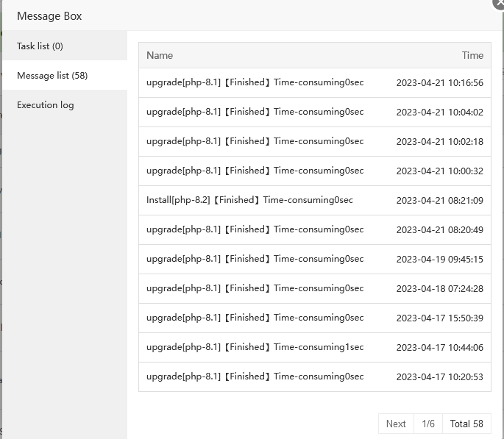This screenshot has height=439, width=504.
Task: Click the Time-consuming1sec upgrade message
Action: coord(255,347)
